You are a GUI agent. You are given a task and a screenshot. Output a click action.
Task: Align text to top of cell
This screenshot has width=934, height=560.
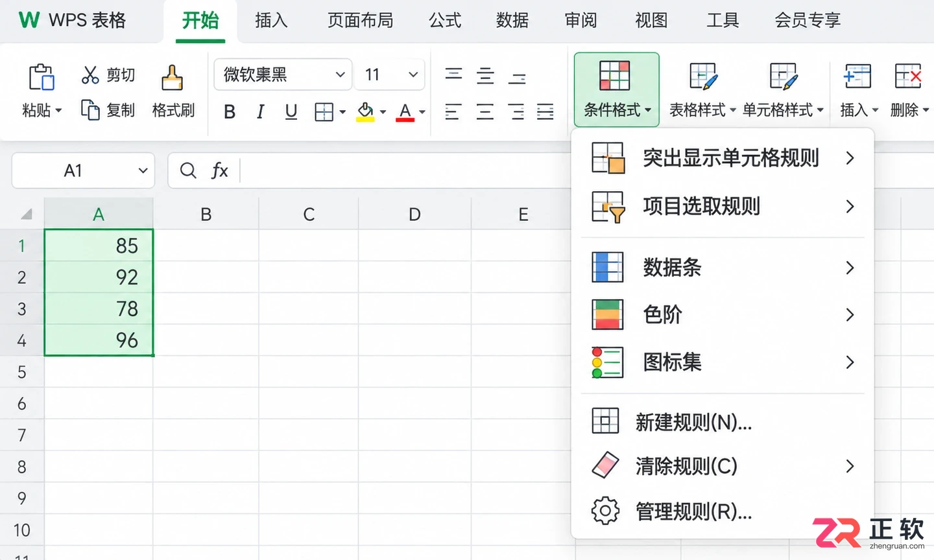[x=454, y=75]
